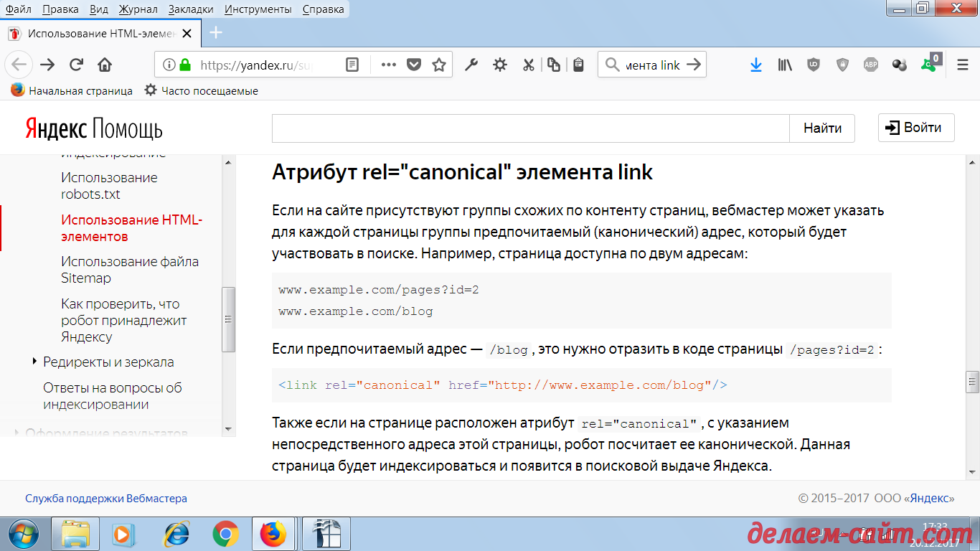
Task: Open Как проверить, что робот принадлежит Яндексу
Action: point(123,320)
